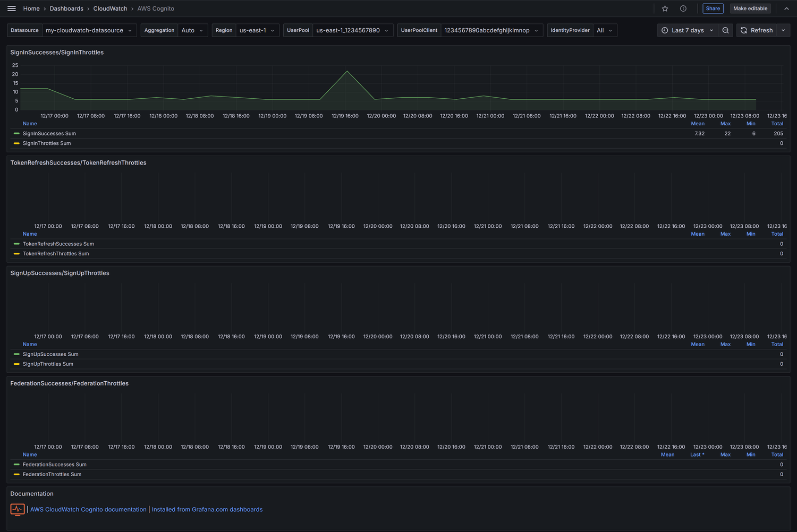Screen dimensions: 797x532
Task: Open Last 7 days time range picker
Action: pyautogui.click(x=688, y=30)
